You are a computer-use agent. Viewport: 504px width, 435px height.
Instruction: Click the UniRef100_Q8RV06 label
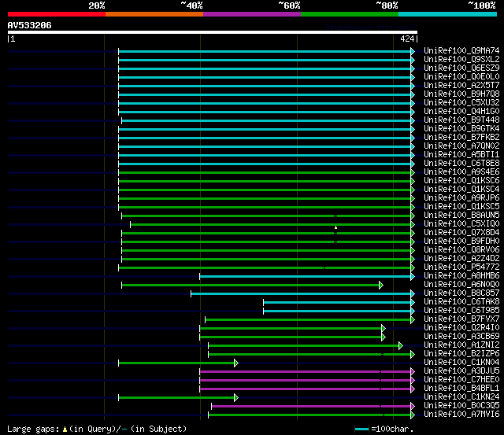(x=461, y=250)
